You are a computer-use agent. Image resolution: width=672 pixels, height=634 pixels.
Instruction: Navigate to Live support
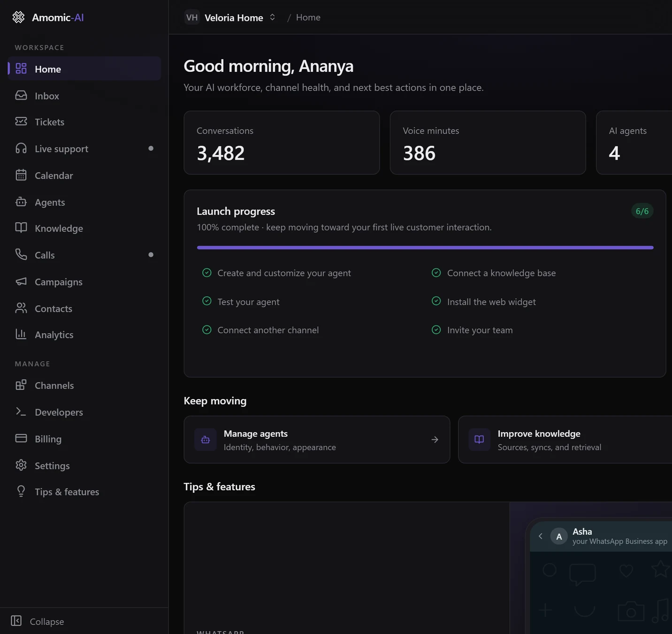pos(84,148)
